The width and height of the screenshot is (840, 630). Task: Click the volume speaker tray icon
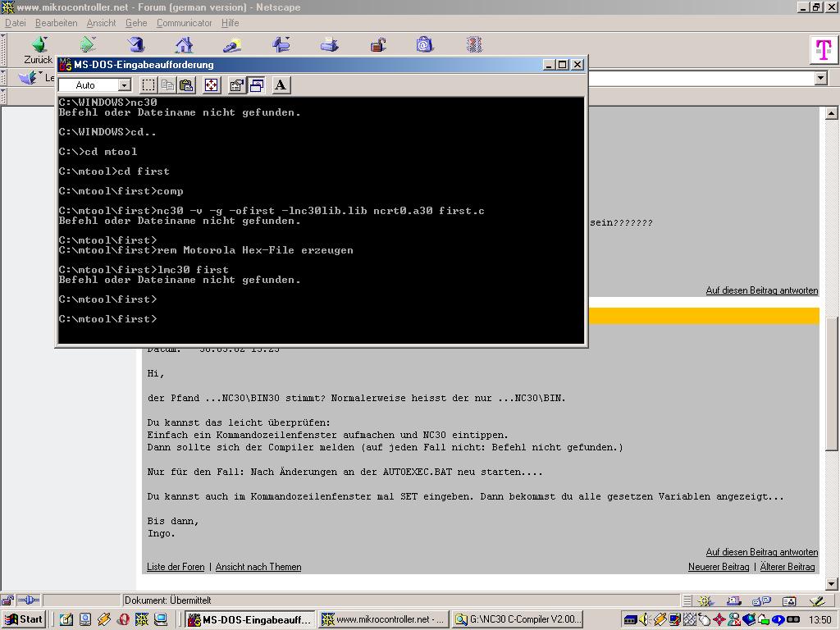pos(645,620)
